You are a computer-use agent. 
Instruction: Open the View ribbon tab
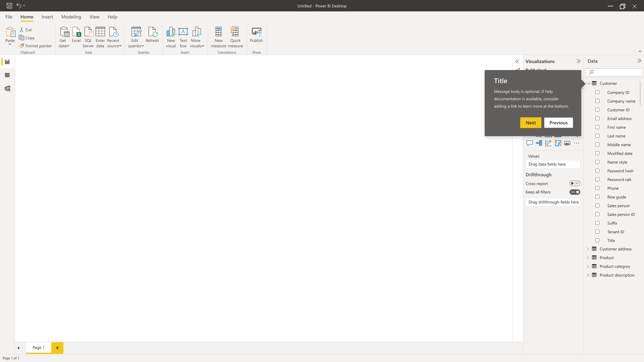(x=94, y=17)
